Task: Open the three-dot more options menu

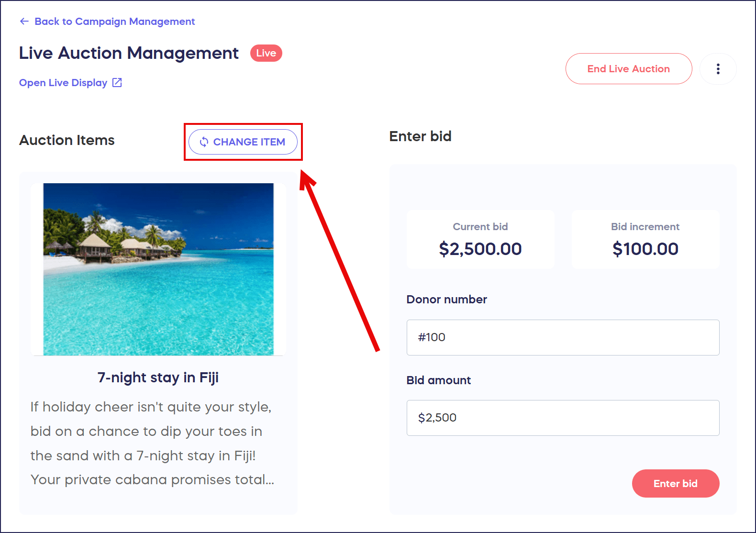Action: pyautogui.click(x=718, y=69)
